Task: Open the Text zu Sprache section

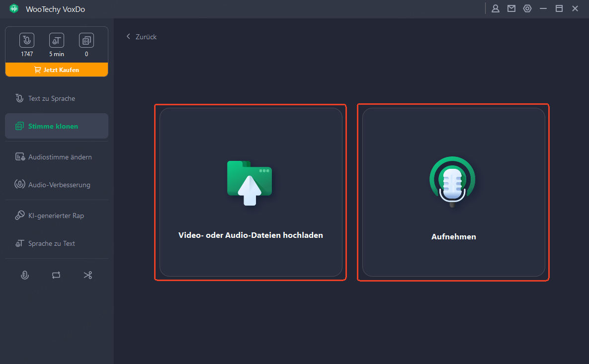Action: tap(52, 98)
